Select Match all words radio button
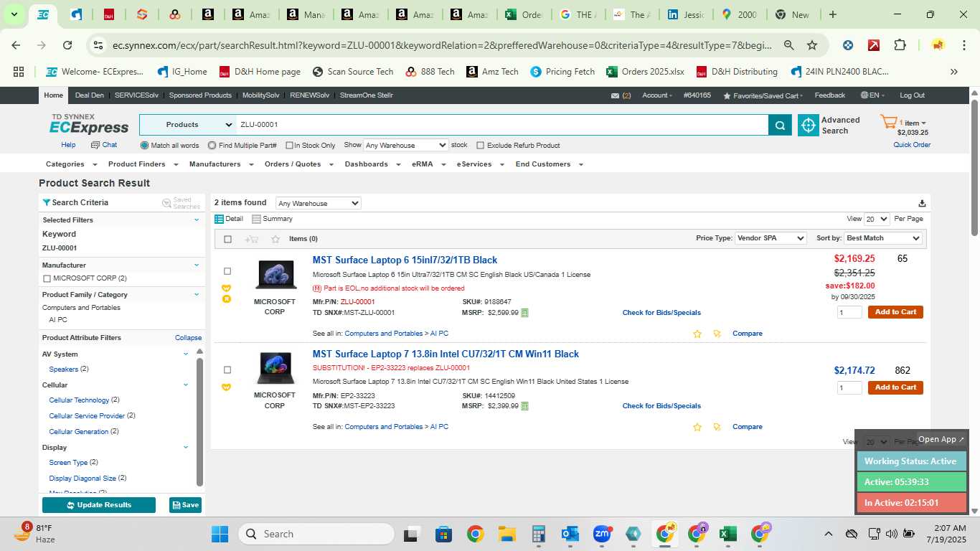This screenshot has height=551, width=980. click(144, 145)
